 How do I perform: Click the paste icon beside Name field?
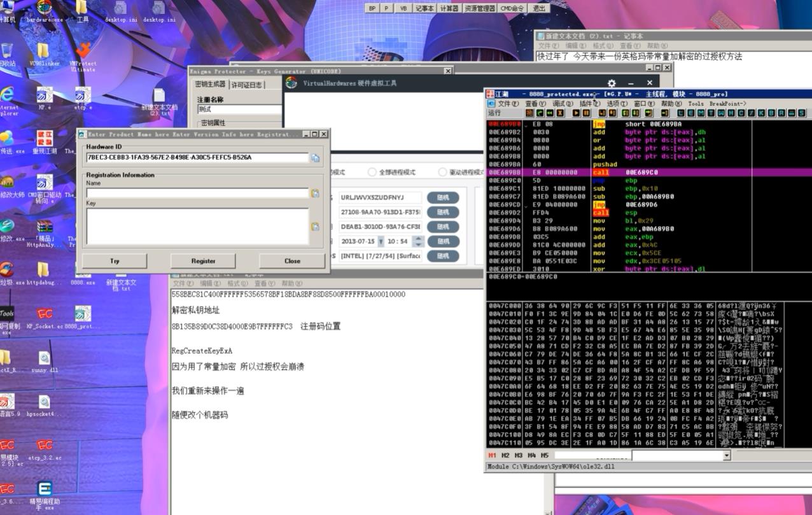(x=315, y=193)
